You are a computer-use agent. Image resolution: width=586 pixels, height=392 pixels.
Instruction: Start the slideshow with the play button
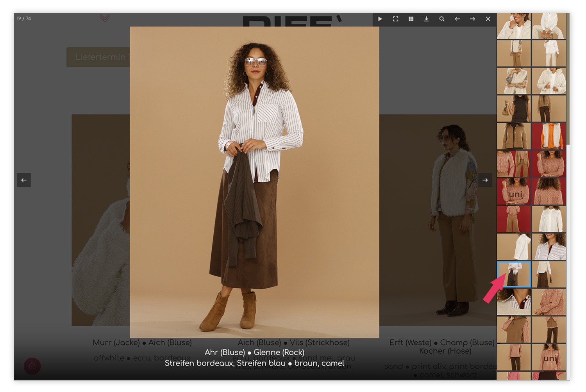point(380,19)
